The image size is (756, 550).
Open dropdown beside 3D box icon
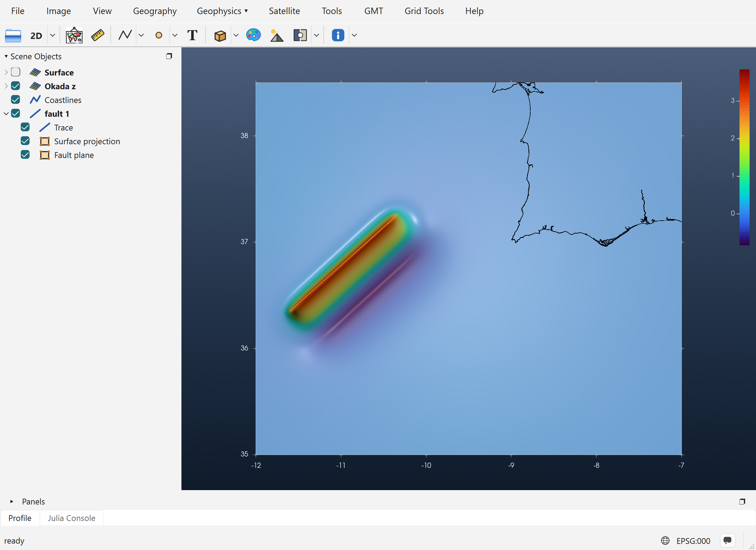236,35
